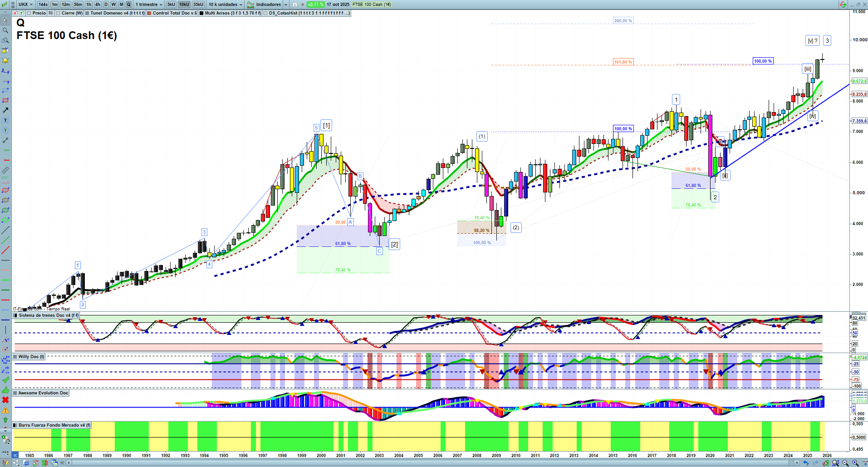Select the red rectangle drawing tool

click(x=5, y=100)
